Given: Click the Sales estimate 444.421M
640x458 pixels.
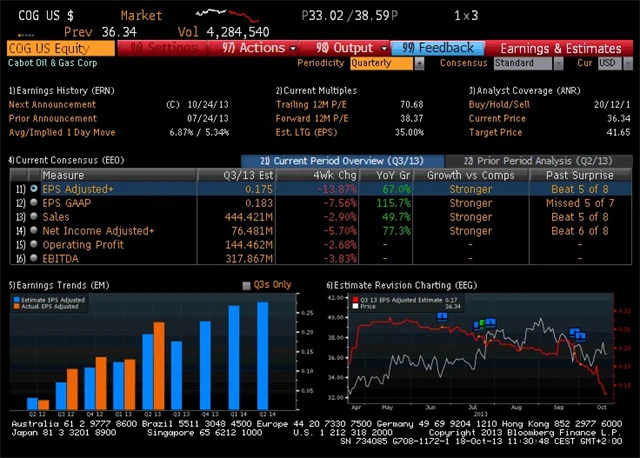Looking at the screenshot, I should tap(249, 217).
